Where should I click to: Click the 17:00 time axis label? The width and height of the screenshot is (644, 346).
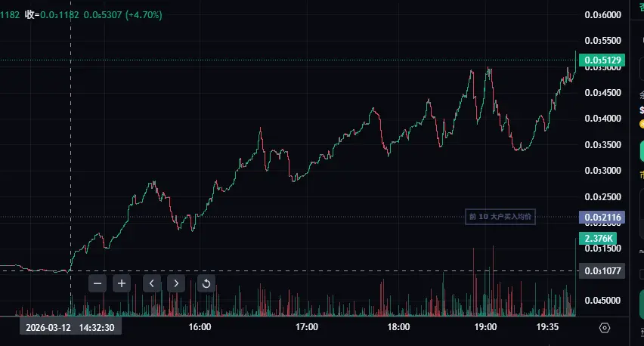[x=307, y=327]
